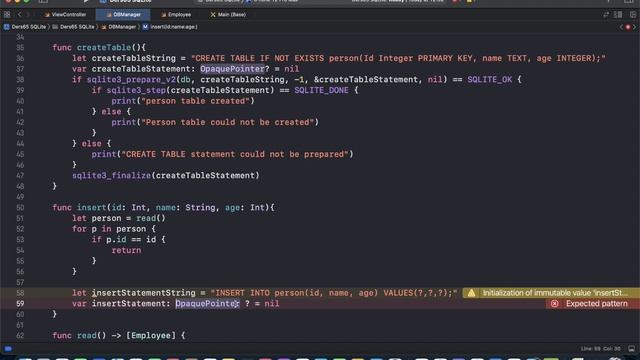
Task: Switch to the ViewController tab
Action: [x=65, y=14]
